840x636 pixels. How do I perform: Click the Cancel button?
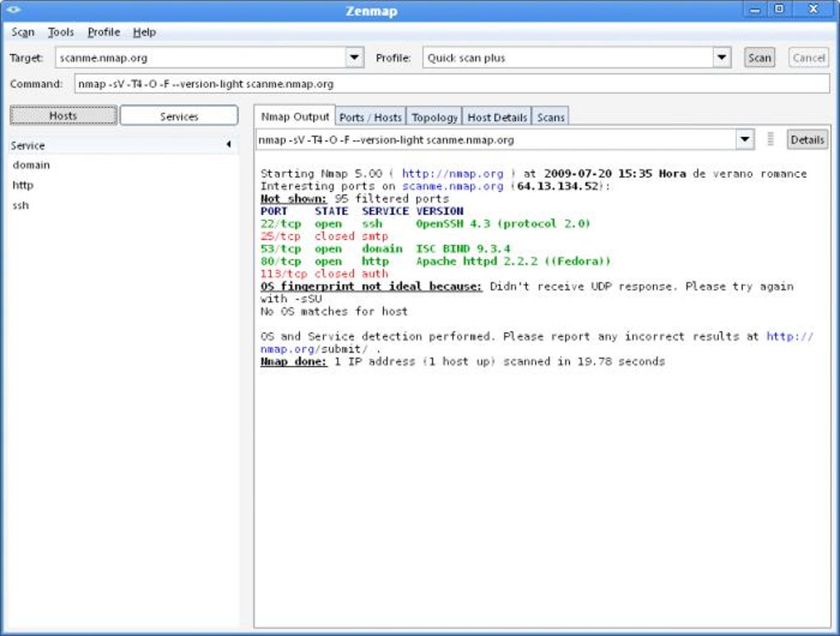point(809,58)
